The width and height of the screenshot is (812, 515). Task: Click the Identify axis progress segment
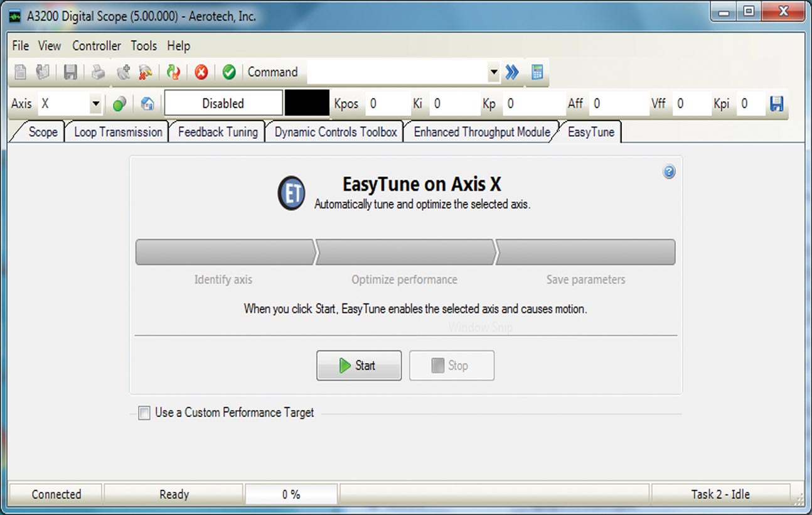point(225,252)
